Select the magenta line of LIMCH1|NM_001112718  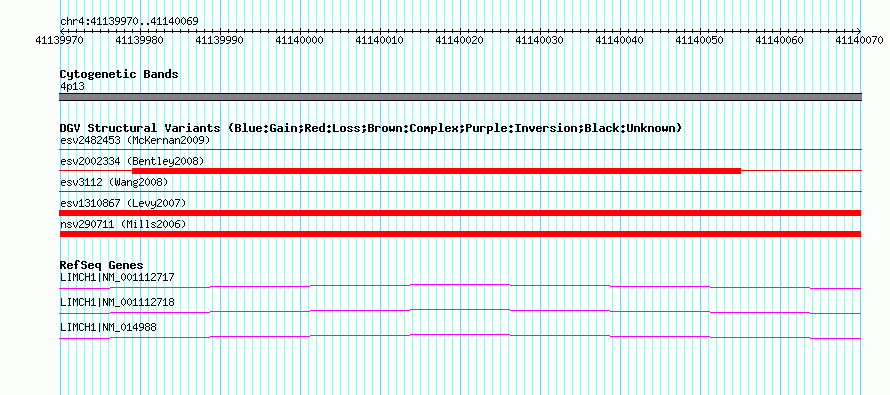(x=460, y=311)
